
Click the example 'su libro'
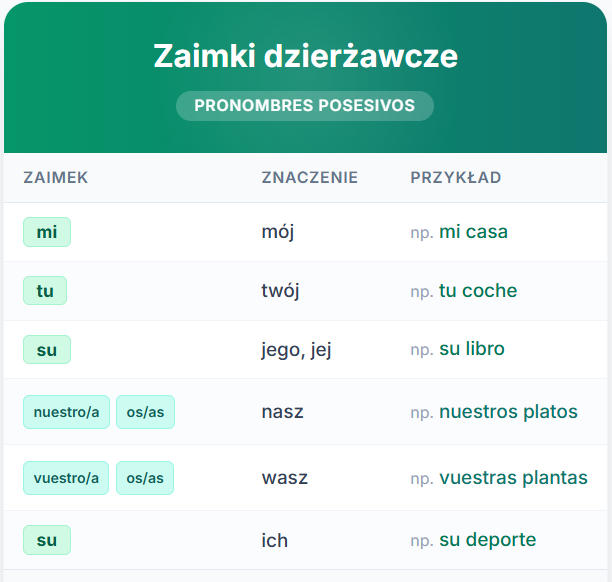(x=472, y=349)
